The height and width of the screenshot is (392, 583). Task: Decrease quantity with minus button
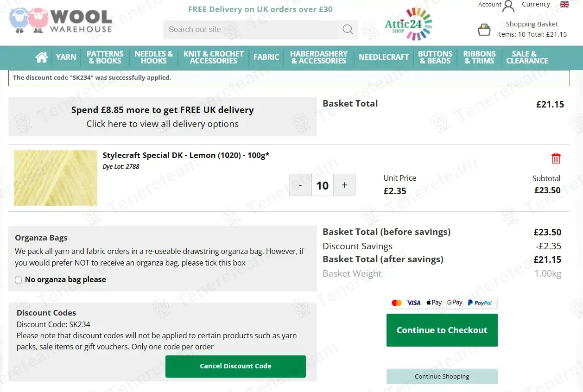pyautogui.click(x=300, y=185)
